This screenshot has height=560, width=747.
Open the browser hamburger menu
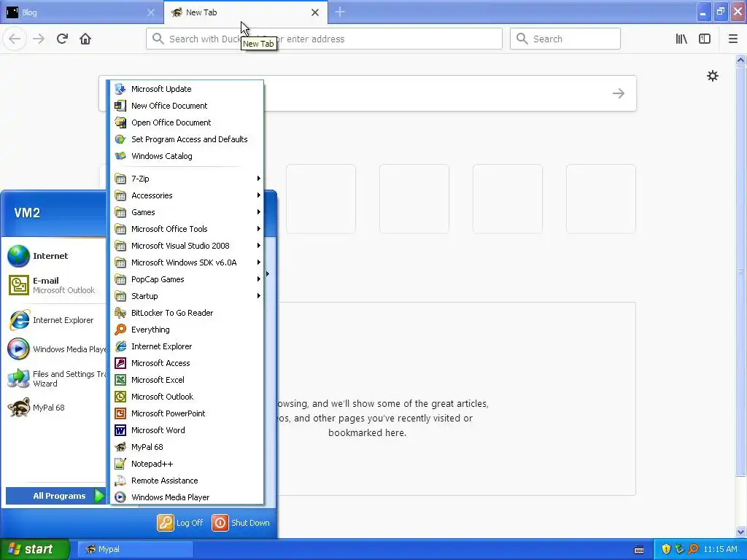[x=732, y=39]
